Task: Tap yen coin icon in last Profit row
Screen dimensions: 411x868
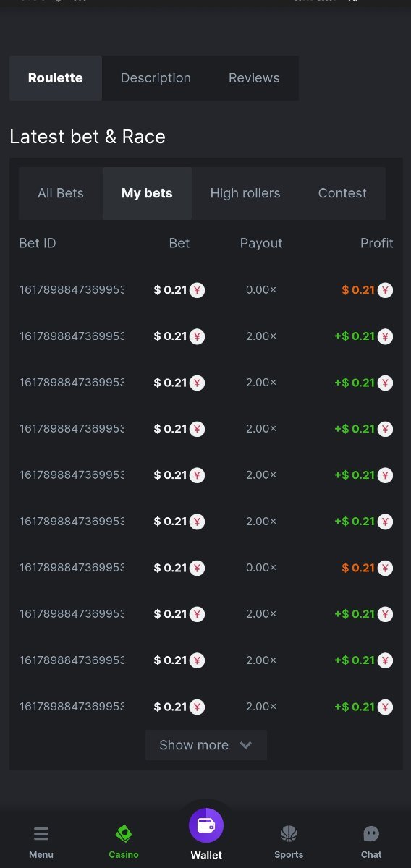Action: (385, 707)
